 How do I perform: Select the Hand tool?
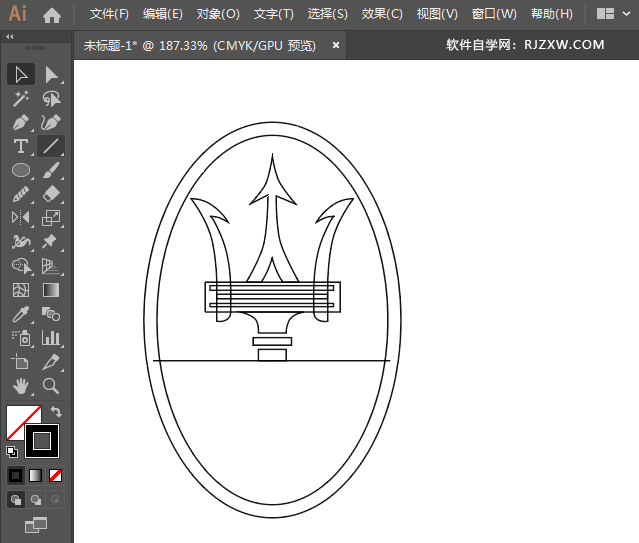click(21, 386)
